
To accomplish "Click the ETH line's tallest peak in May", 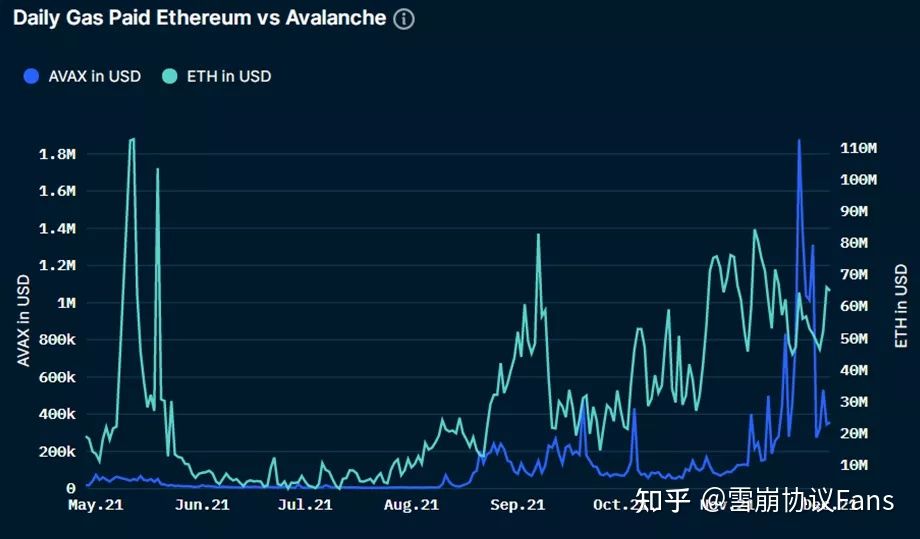I will [x=132, y=140].
